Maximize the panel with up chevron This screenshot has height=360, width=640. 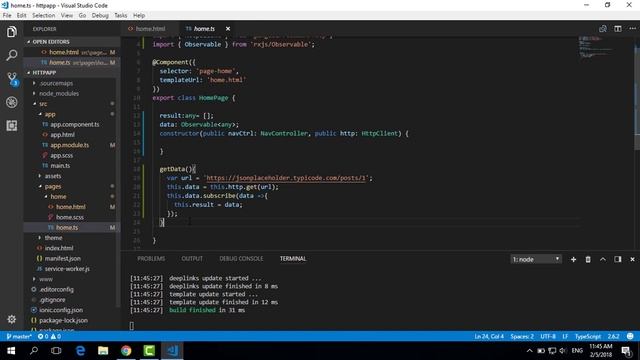pyautogui.click(x=602, y=259)
